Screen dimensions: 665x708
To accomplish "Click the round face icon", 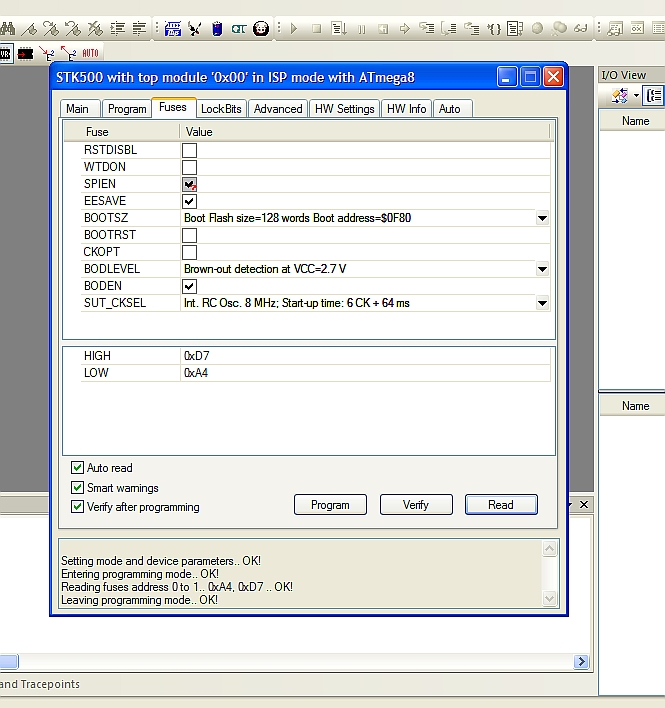I will click(x=261, y=29).
